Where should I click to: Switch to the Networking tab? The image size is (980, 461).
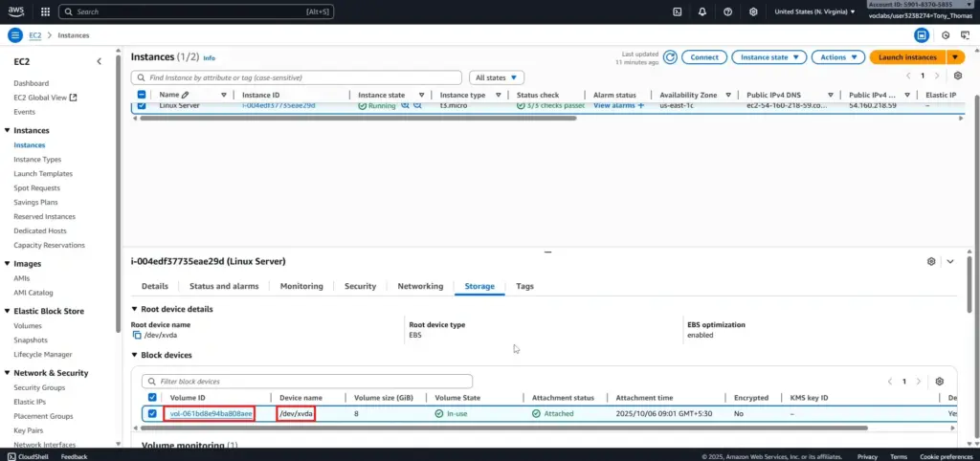(420, 286)
